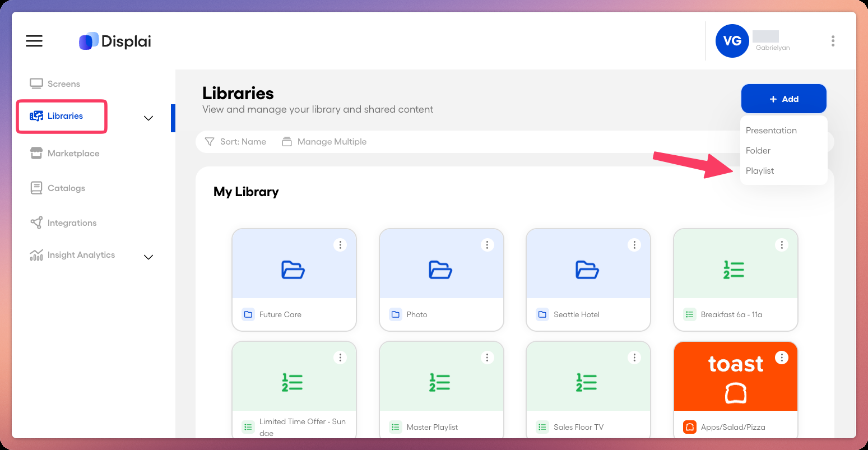
Task: Expand the Insight Analytics chevron
Action: (148, 257)
